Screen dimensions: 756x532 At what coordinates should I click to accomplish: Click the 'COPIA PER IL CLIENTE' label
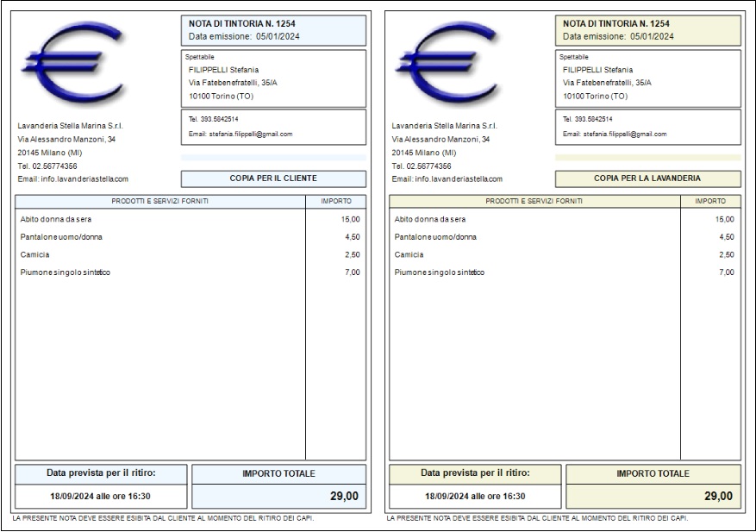click(x=273, y=178)
